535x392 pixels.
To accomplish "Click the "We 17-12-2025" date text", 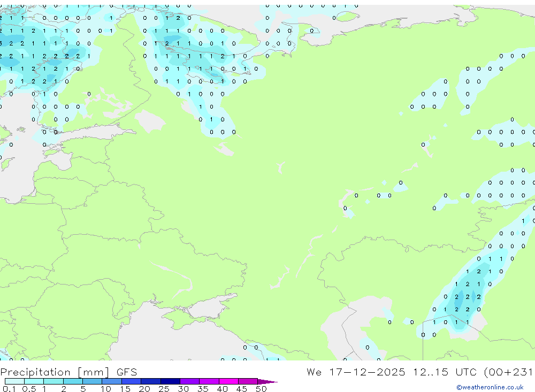I will point(356,372).
